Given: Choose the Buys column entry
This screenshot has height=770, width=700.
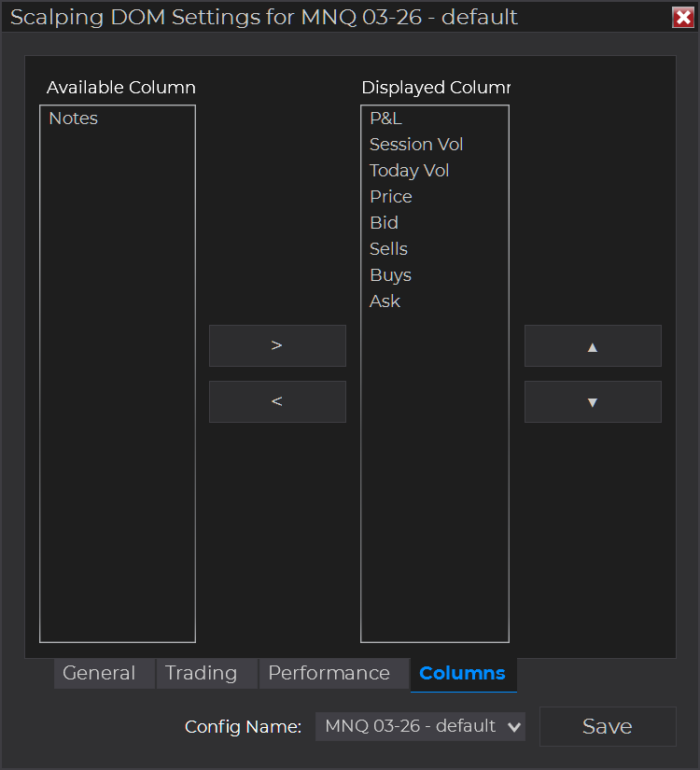Looking at the screenshot, I should pyautogui.click(x=390, y=275).
